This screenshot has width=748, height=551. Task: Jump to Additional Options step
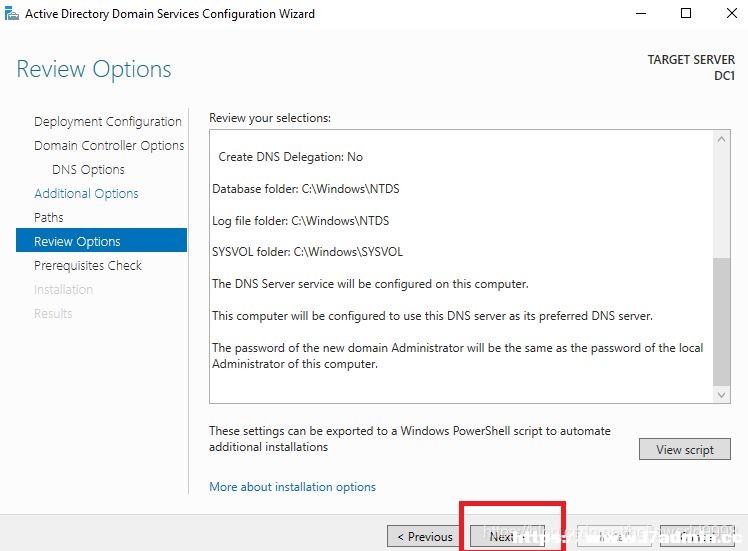[x=86, y=193]
